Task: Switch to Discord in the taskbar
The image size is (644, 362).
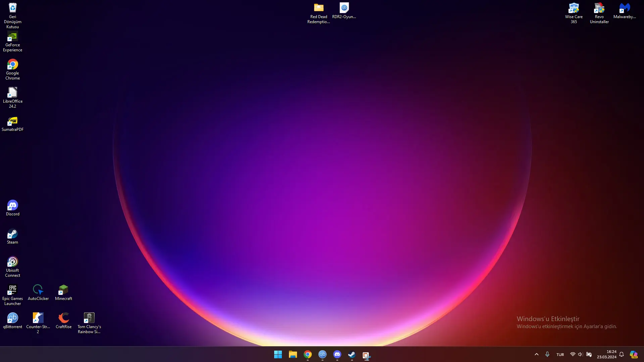Action: point(337,354)
